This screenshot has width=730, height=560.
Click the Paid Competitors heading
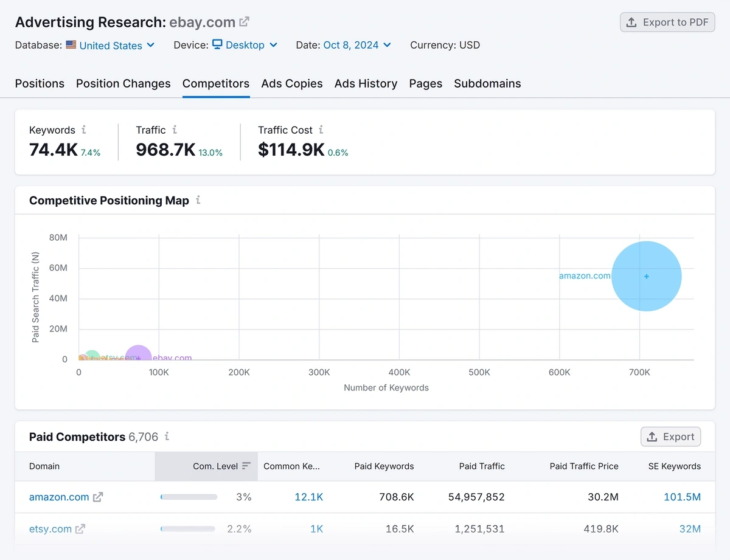pyautogui.click(x=77, y=437)
